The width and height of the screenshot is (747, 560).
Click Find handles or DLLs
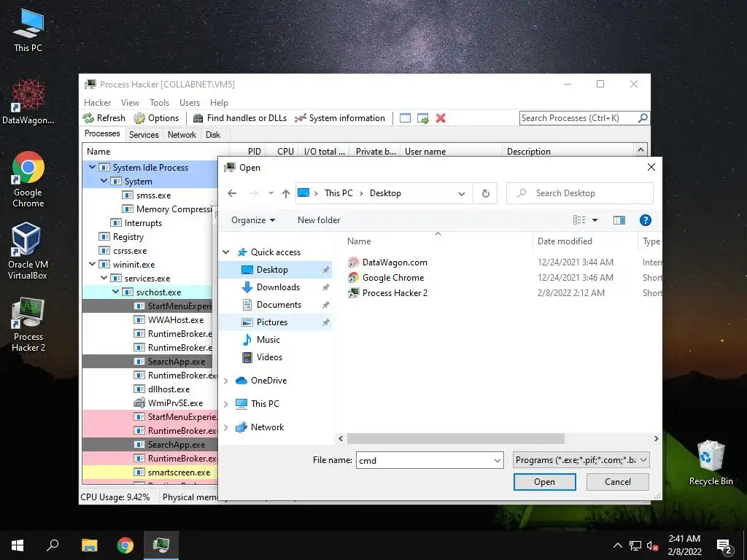coord(240,118)
